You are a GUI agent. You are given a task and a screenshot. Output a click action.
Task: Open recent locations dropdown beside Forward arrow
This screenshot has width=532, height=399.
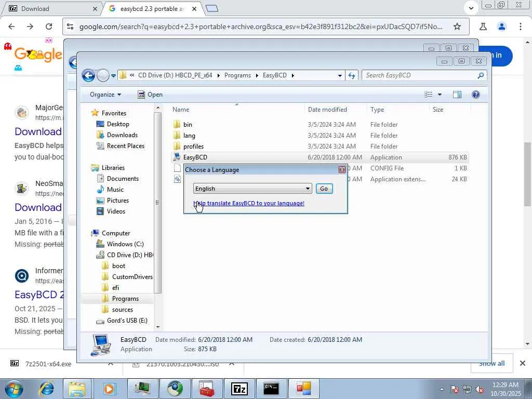tap(113, 76)
